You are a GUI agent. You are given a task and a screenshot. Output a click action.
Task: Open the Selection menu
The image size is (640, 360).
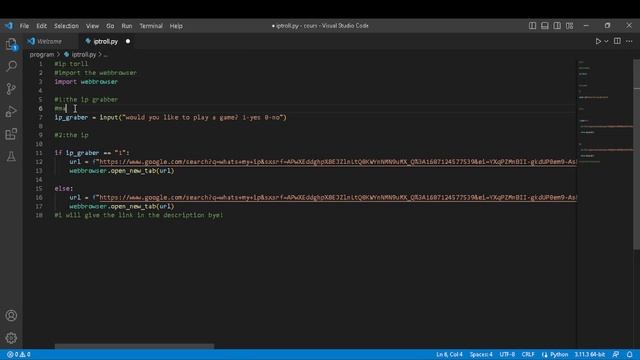click(66, 26)
